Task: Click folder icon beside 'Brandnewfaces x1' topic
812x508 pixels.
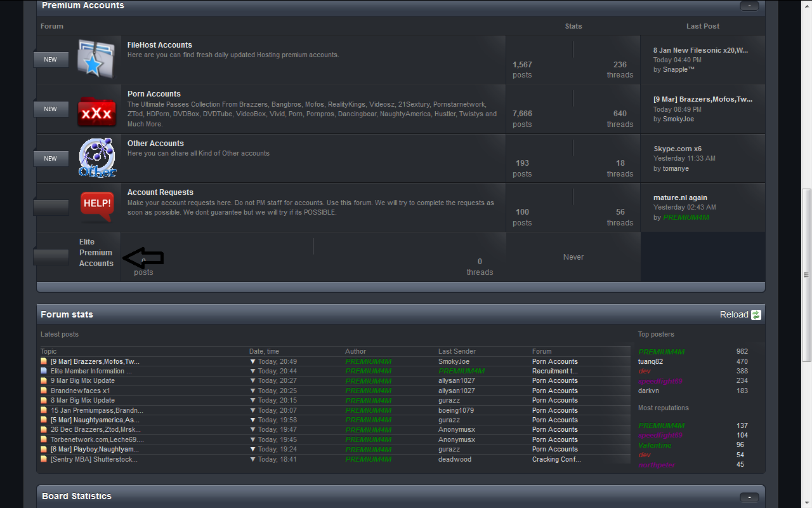Action: tap(44, 391)
